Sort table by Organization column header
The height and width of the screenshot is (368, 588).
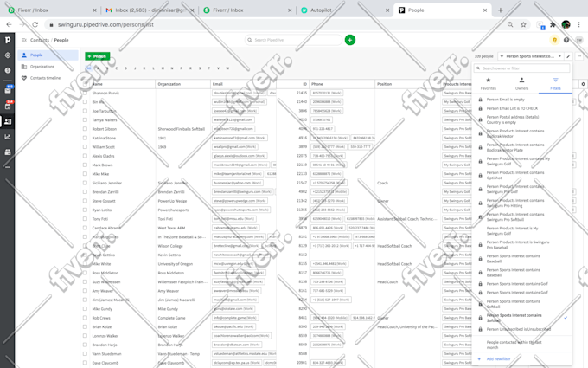169,84
